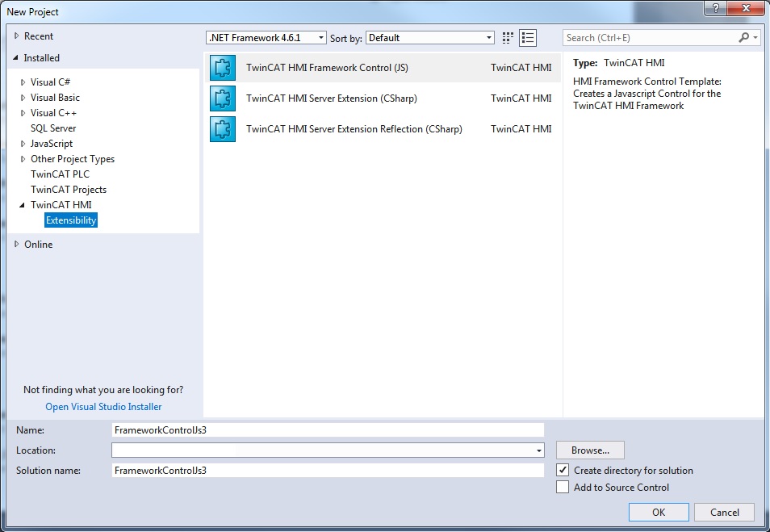This screenshot has height=532, width=770.
Task: Select TwinCAT PLC in the tree
Action: click(x=60, y=174)
